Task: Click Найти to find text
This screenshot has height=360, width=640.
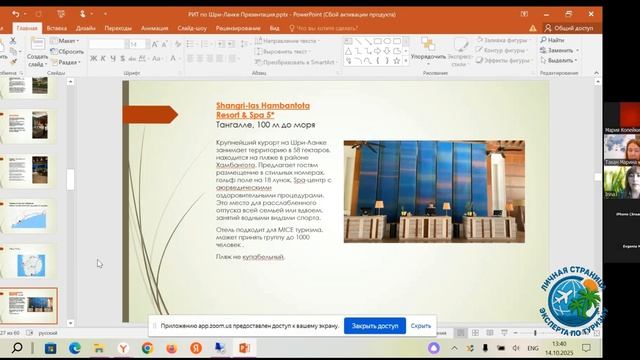Action: 552,40
